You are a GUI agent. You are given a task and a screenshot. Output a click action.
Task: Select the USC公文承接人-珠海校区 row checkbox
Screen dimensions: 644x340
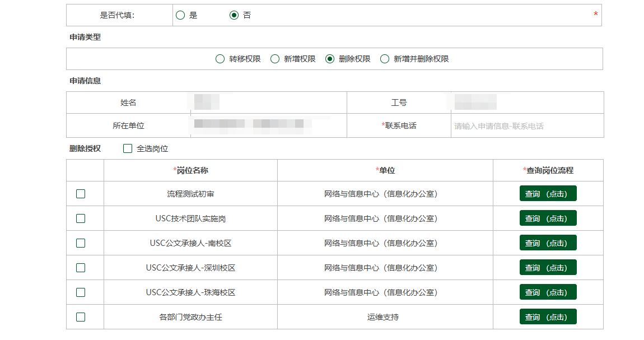[81, 292]
